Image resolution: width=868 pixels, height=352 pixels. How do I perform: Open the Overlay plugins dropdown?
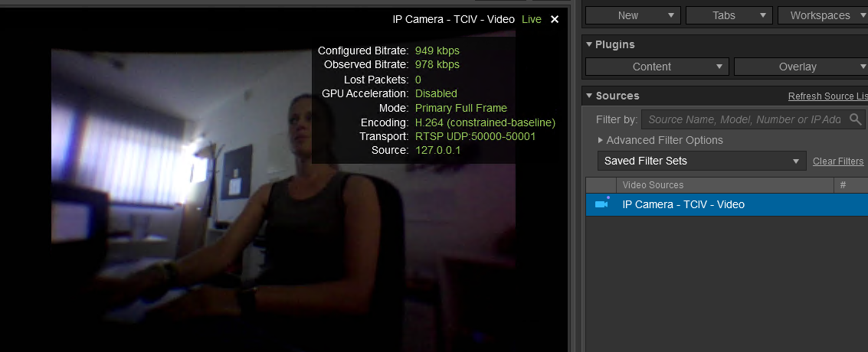point(801,67)
